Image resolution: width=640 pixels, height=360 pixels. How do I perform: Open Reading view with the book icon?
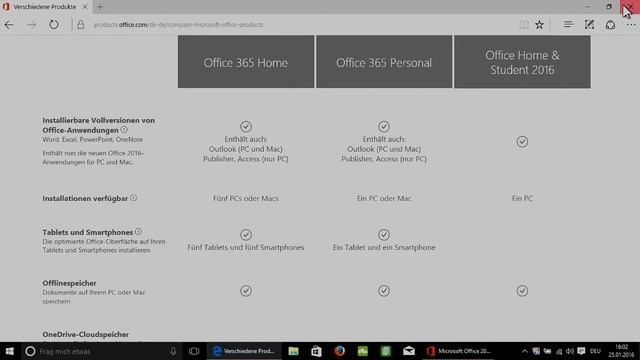coord(524,24)
